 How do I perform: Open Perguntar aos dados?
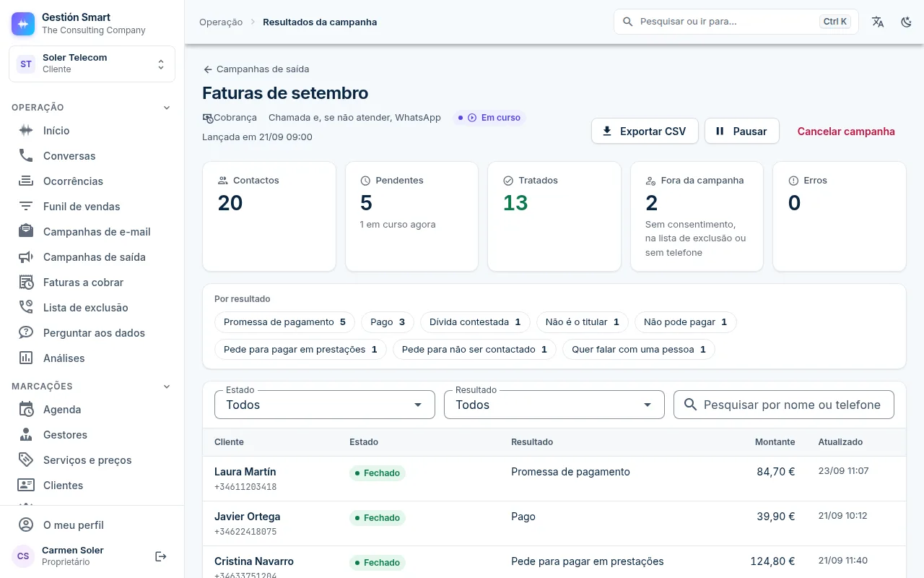tap(92, 333)
